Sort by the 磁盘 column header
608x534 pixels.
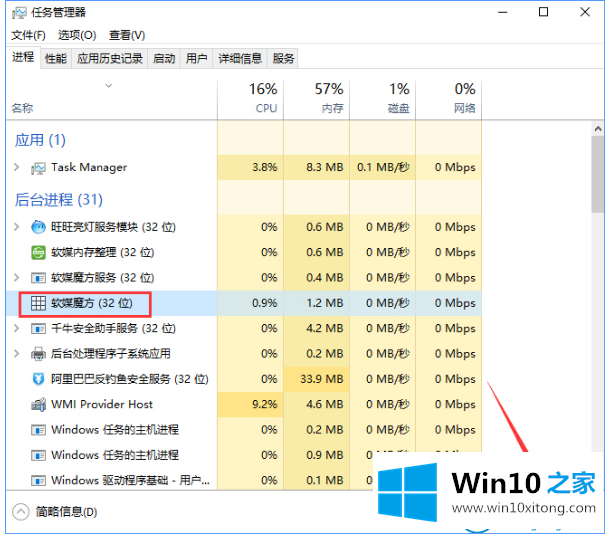click(x=382, y=99)
